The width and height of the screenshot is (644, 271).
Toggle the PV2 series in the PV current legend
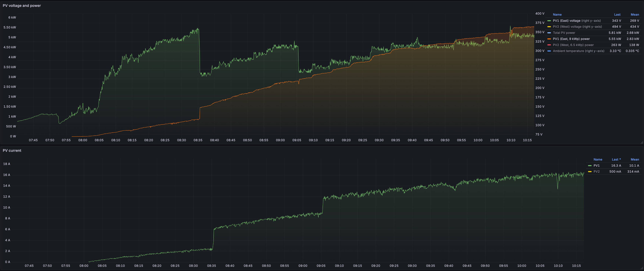tap(596, 172)
